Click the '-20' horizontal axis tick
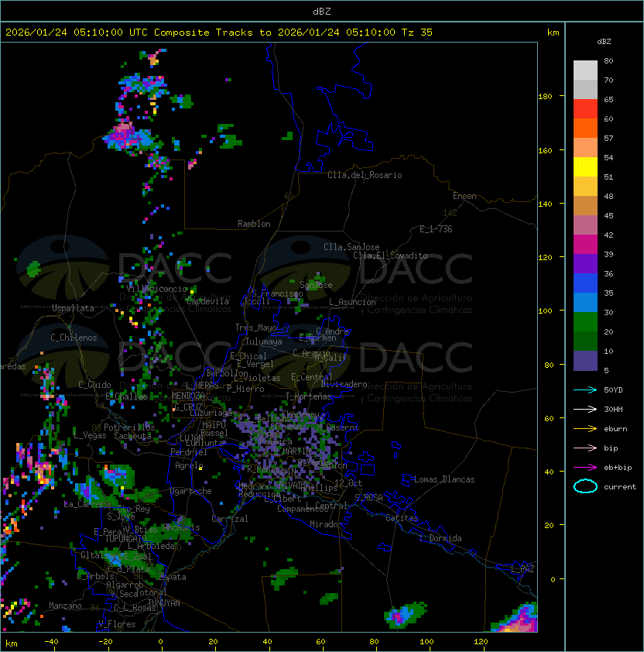 coord(105,642)
